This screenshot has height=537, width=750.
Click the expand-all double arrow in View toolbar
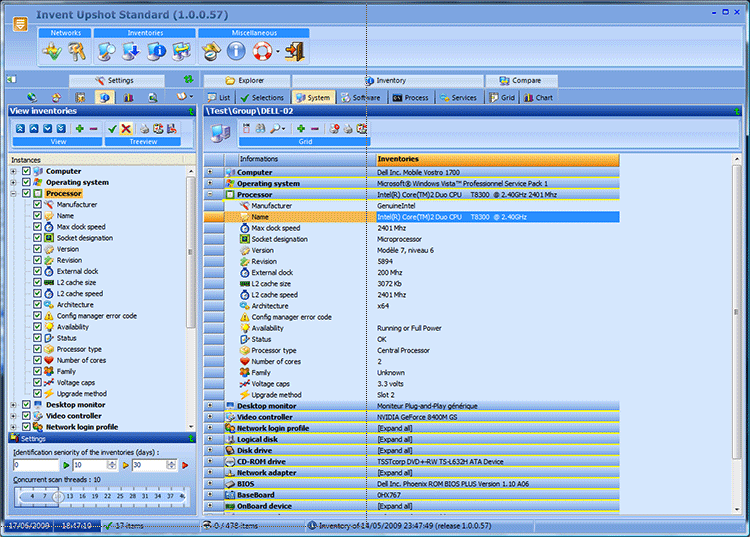click(61, 129)
